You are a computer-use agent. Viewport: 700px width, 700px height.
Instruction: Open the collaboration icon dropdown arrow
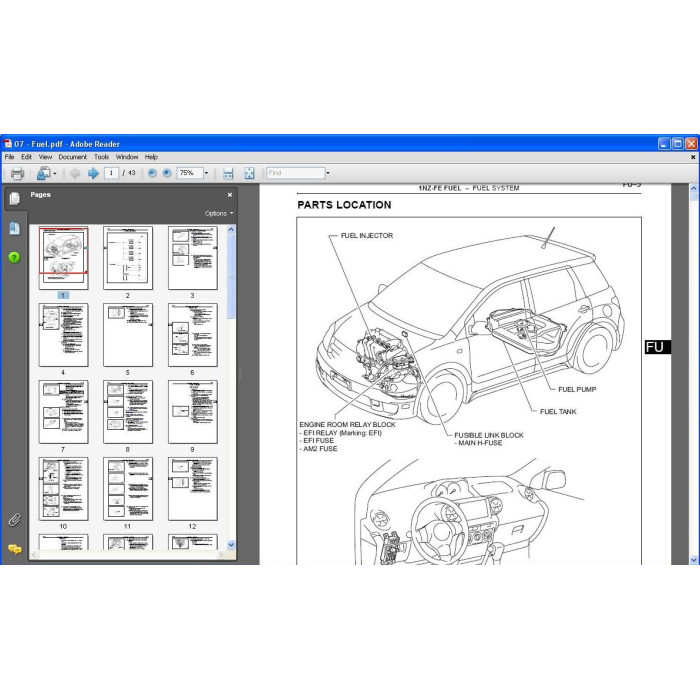click(55, 174)
